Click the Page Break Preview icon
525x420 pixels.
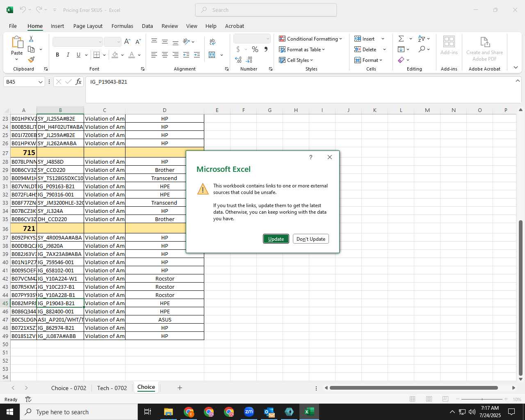pyautogui.click(x=445, y=399)
